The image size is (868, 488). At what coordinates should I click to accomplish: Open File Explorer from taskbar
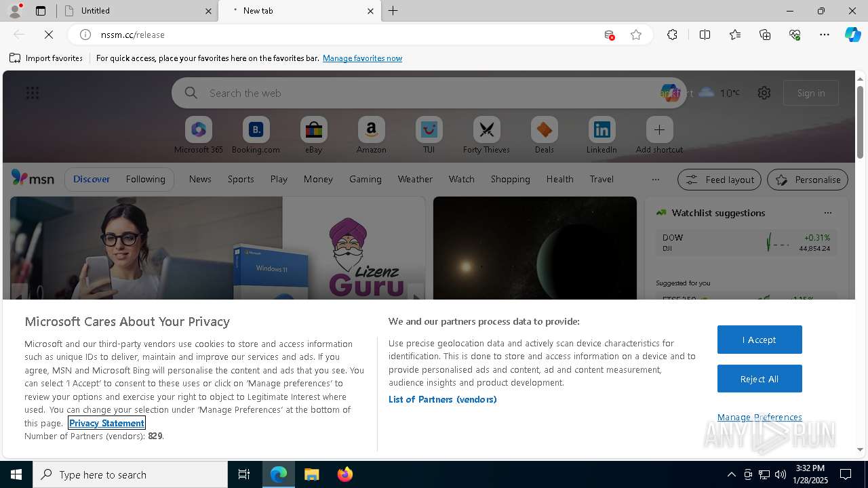tap(311, 474)
